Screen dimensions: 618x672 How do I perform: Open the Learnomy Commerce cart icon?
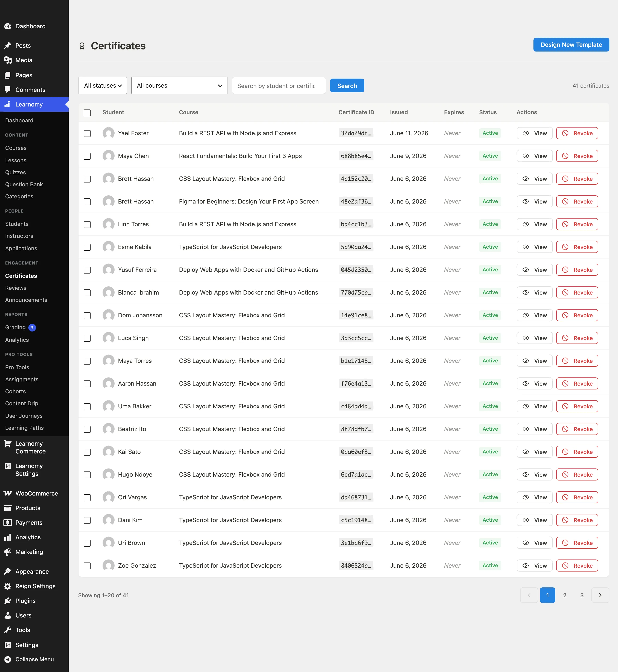[x=8, y=444]
